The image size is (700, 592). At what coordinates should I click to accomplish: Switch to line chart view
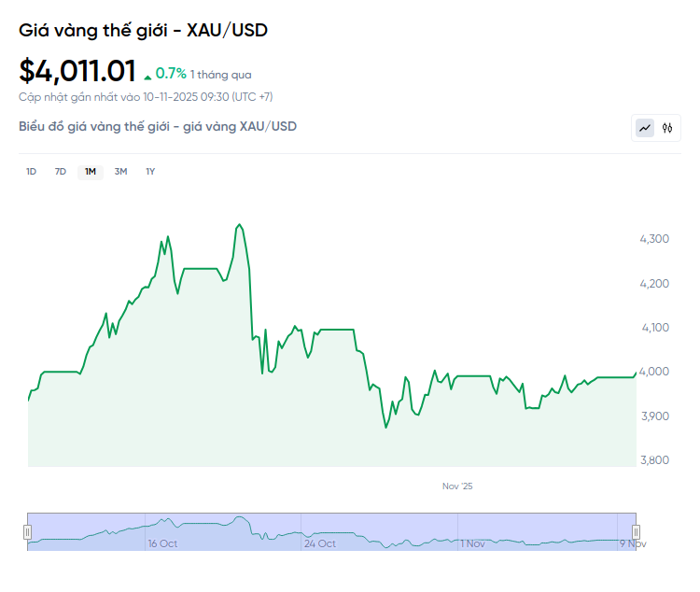645,128
